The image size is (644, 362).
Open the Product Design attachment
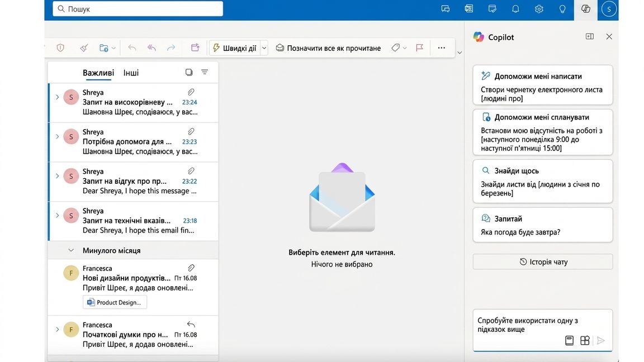coord(115,302)
